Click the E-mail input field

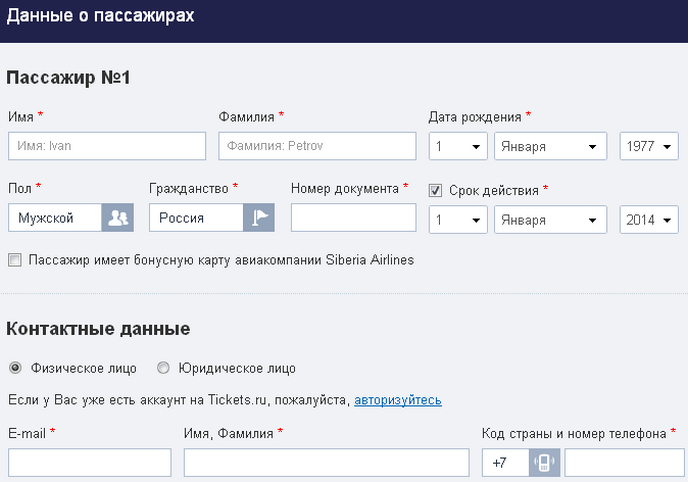[x=90, y=462]
